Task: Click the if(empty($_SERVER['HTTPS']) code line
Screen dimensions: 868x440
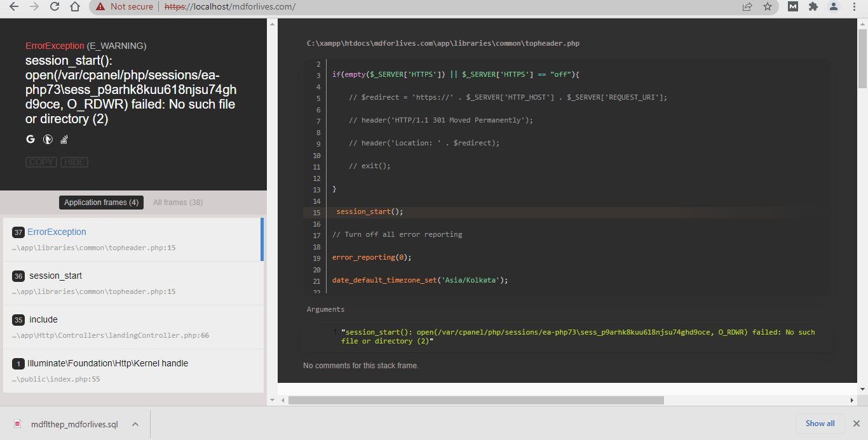Action: click(x=456, y=75)
